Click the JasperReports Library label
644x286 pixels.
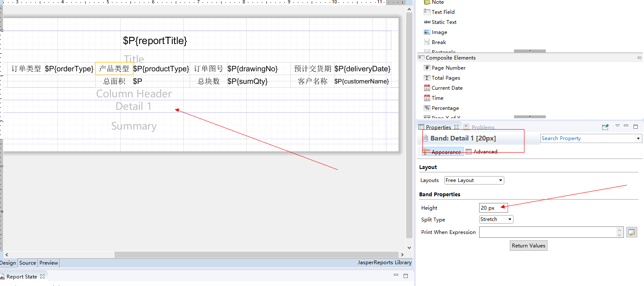click(384, 263)
